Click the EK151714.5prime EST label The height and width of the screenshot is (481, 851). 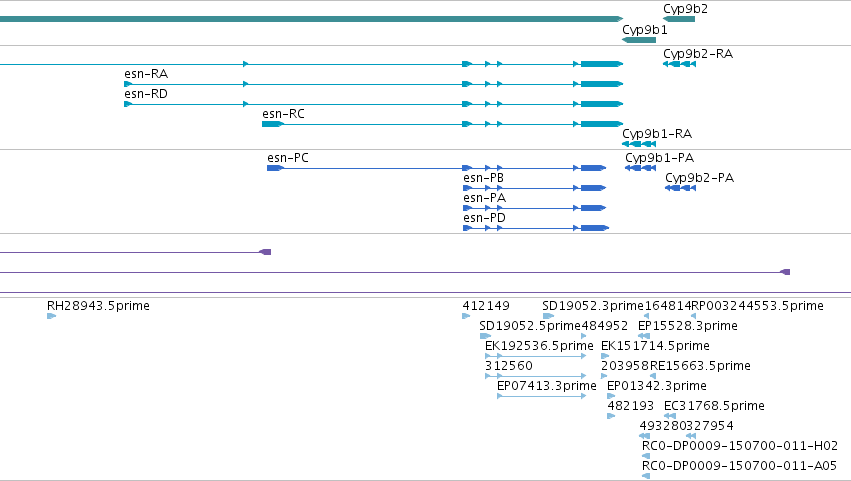pos(655,346)
